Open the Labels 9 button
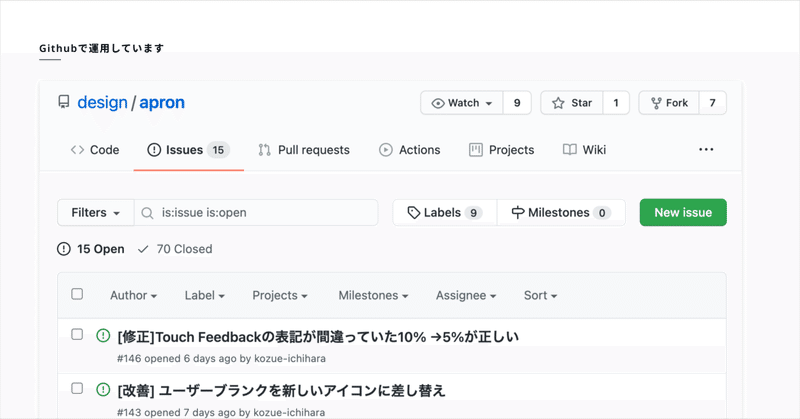The width and height of the screenshot is (800, 419). point(444,212)
